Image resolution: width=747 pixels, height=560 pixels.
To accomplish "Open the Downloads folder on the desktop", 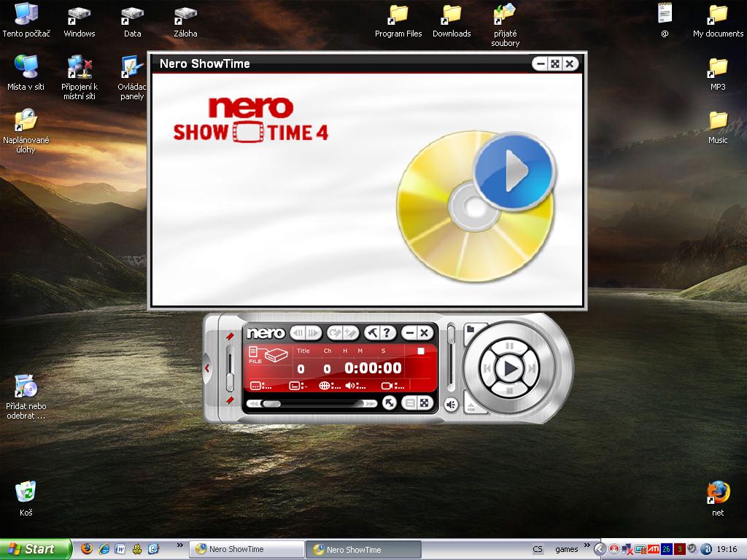I will point(452,21).
